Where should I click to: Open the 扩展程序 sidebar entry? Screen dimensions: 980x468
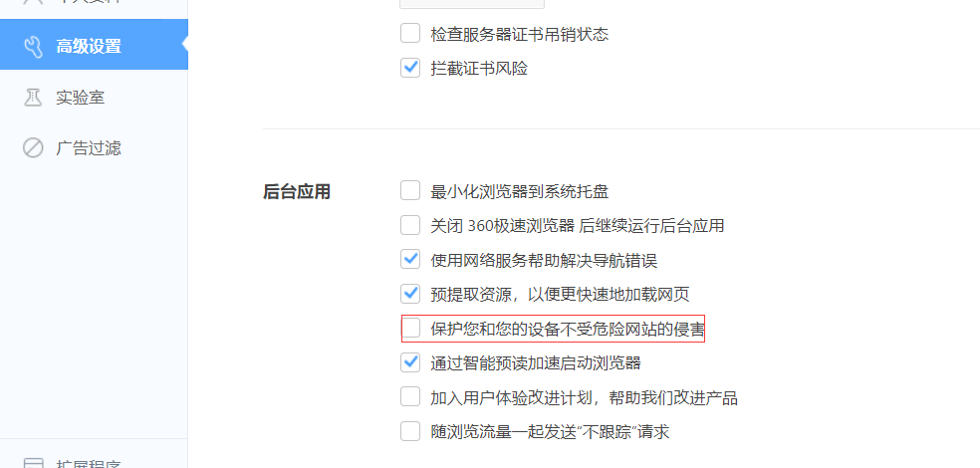pyautogui.click(x=89, y=463)
